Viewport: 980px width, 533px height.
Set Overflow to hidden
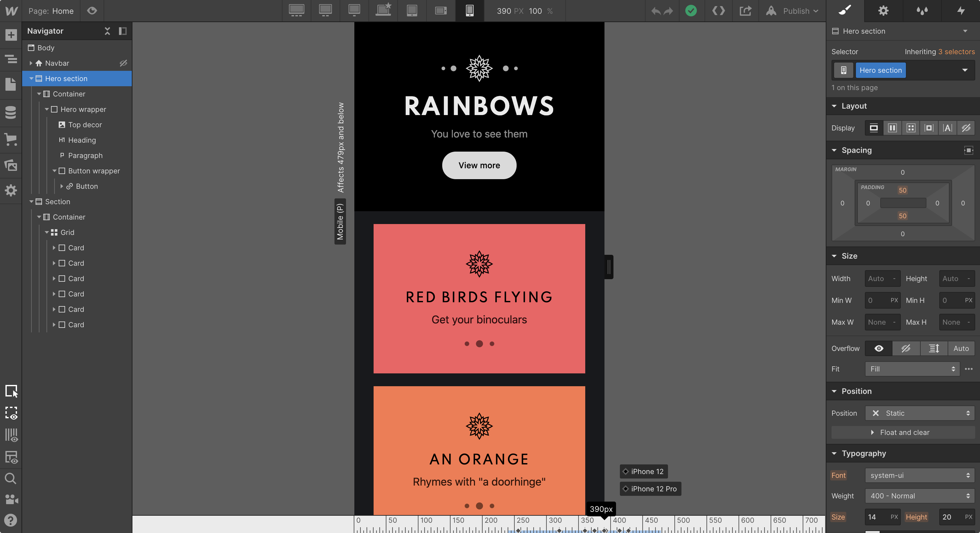click(906, 348)
